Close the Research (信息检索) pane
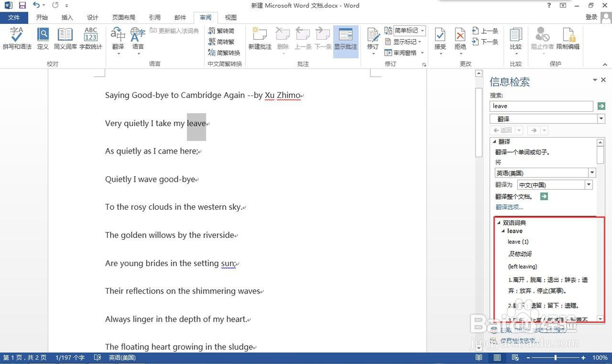Screen dimensions: 612x364 (603, 80)
